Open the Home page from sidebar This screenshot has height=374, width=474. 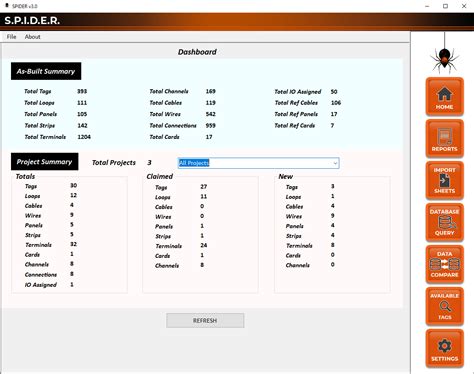[444, 97]
